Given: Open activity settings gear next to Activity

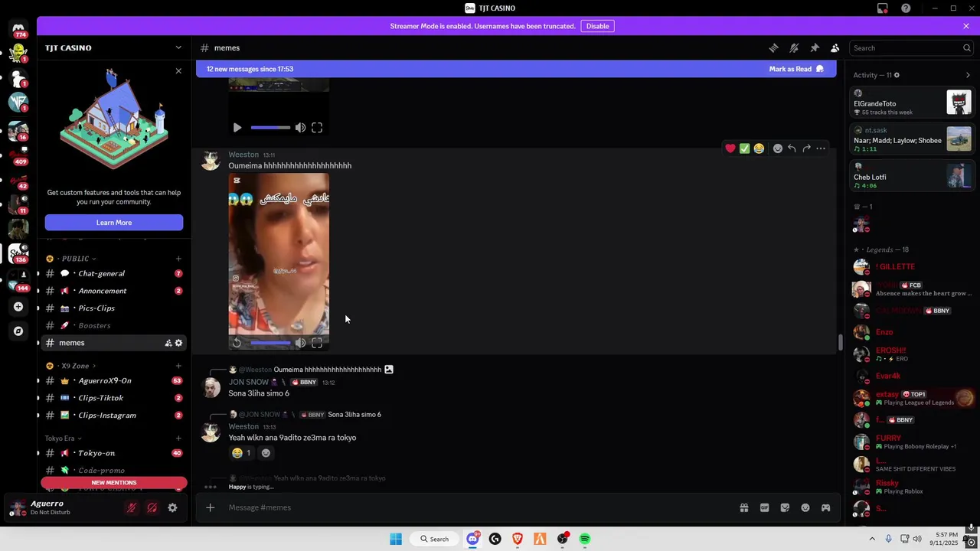Looking at the screenshot, I should pos(897,75).
